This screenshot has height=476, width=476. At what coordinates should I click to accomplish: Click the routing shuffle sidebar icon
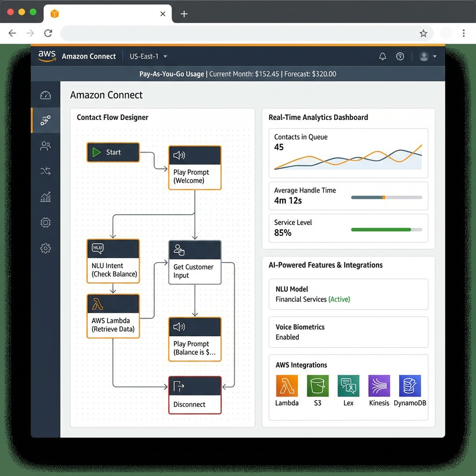(x=46, y=171)
